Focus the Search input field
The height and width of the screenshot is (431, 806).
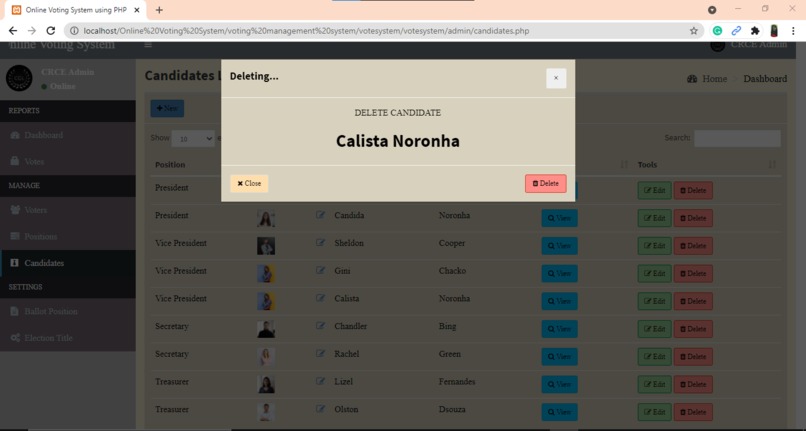point(737,138)
